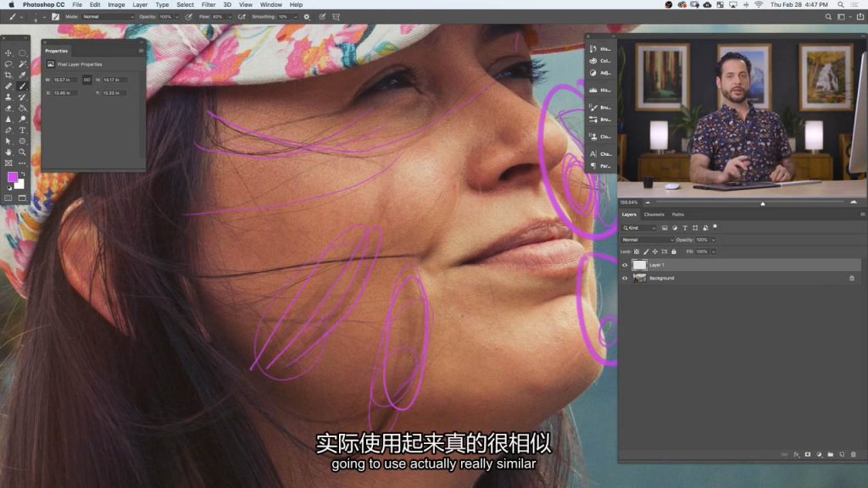Toggle the lock all attributes icon
Screen dimensions: 868x488
(x=674, y=252)
